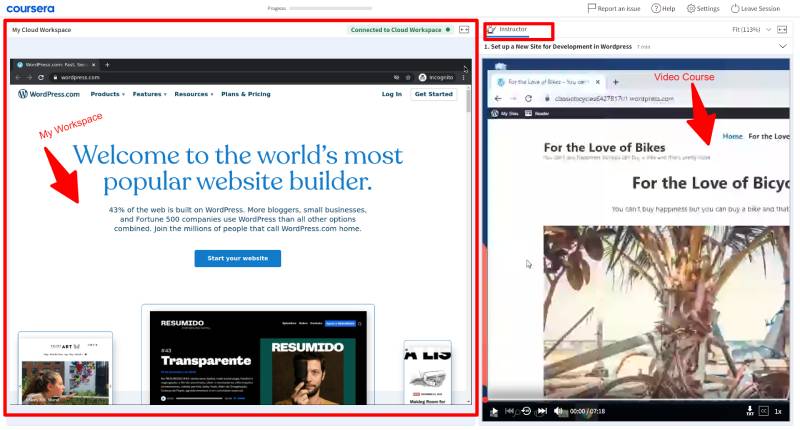The image size is (800, 430).
Task: Change the 1x playback speed
Action: pyautogui.click(x=778, y=411)
